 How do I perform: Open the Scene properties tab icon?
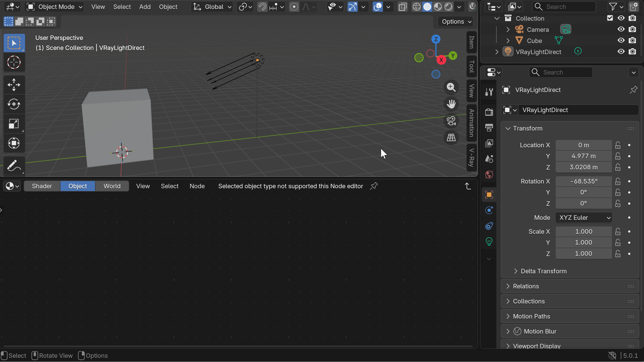(489, 159)
